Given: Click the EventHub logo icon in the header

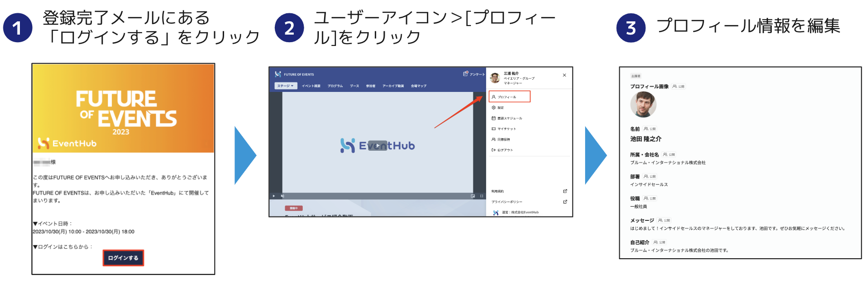Looking at the screenshot, I should pyautogui.click(x=278, y=74).
